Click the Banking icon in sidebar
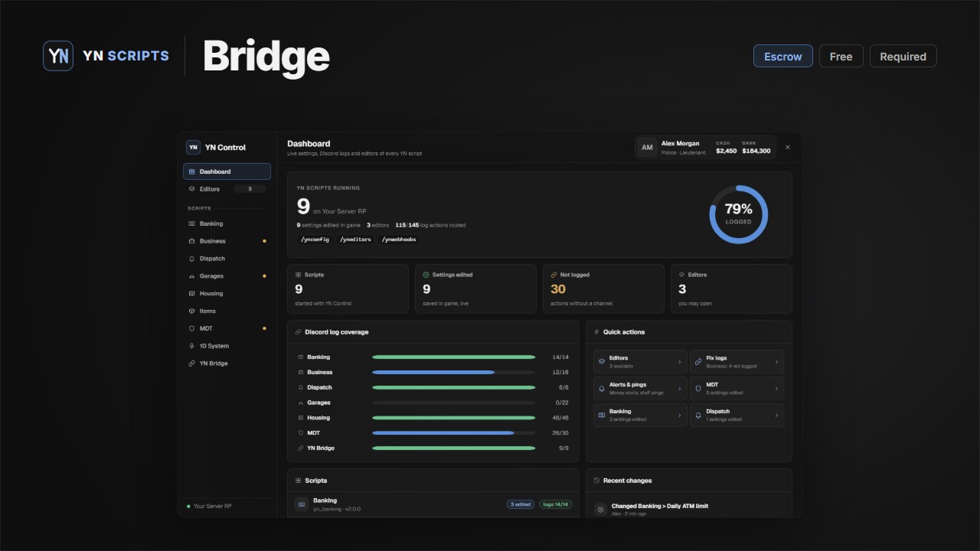This screenshot has width=980, height=551. 191,223
